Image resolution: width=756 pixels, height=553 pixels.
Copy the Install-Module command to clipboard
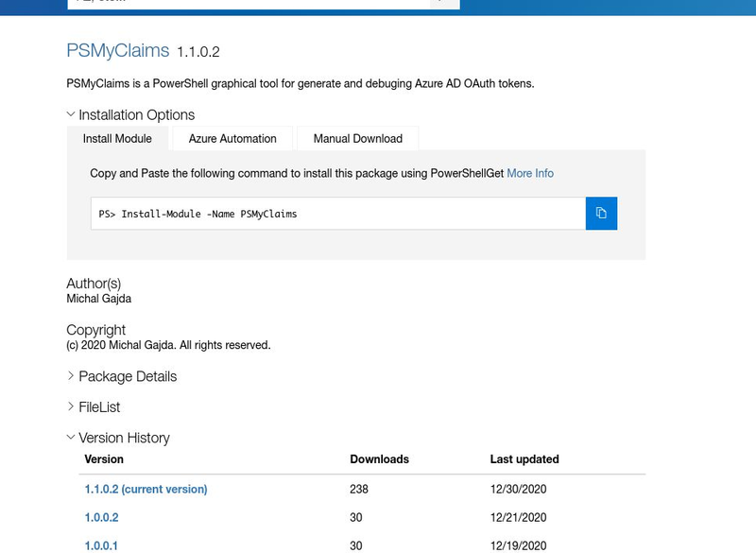pyautogui.click(x=601, y=213)
